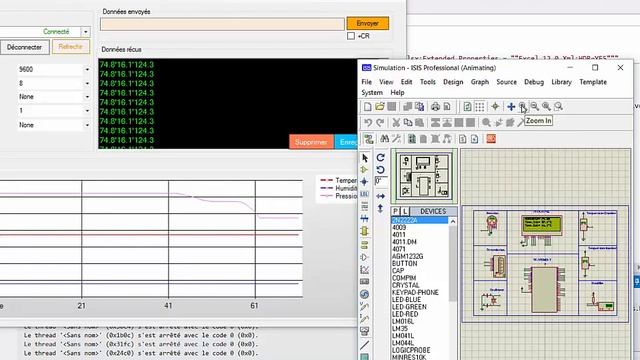
Task: Select LM35 in the devices list
Action: pos(400,329)
